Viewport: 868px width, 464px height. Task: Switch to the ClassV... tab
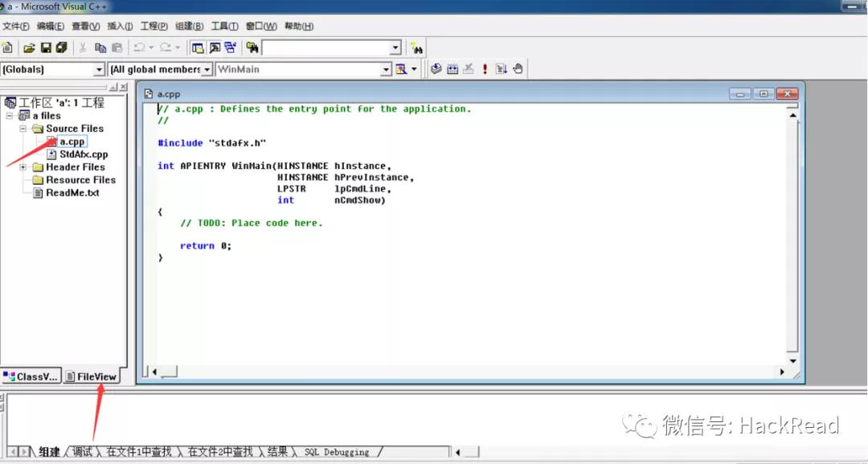31,376
